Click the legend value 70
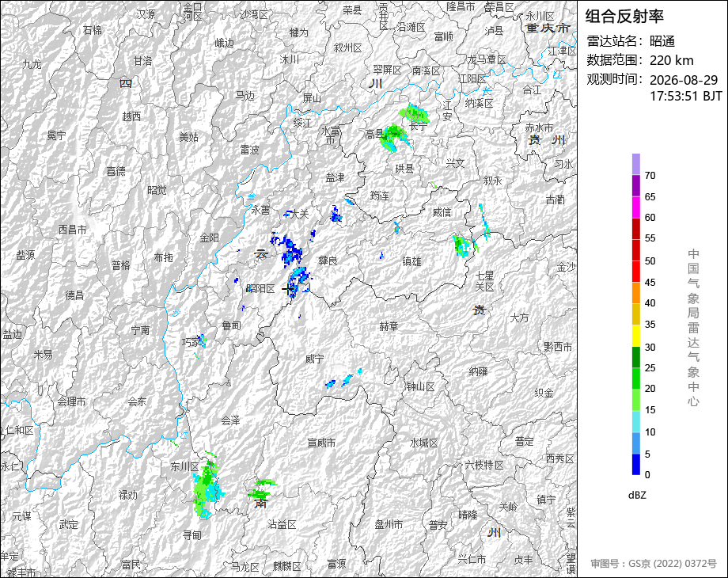The width and height of the screenshot is (728, 578). click(650, 176)
